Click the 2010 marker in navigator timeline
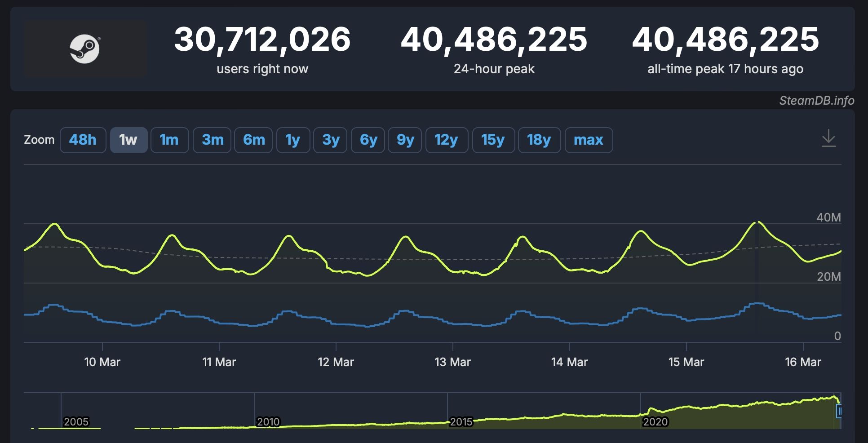Viewport: 868px width, 443px height. tap(268, 422)
